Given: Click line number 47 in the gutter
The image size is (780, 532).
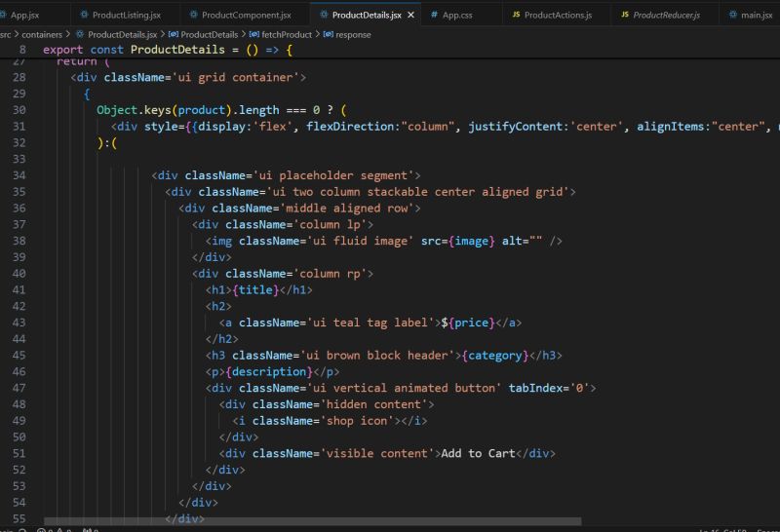Looking at the screenshot, I should click(19, 388).
